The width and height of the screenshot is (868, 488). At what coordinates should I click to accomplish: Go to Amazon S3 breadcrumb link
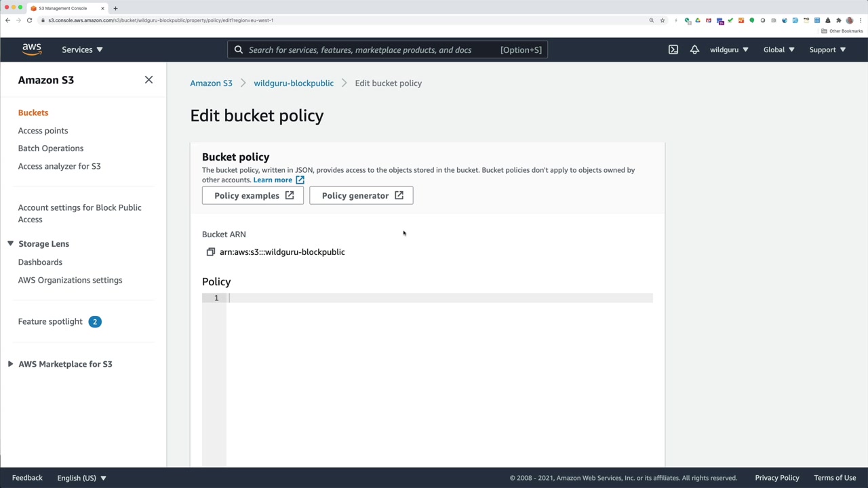(211, 83)
